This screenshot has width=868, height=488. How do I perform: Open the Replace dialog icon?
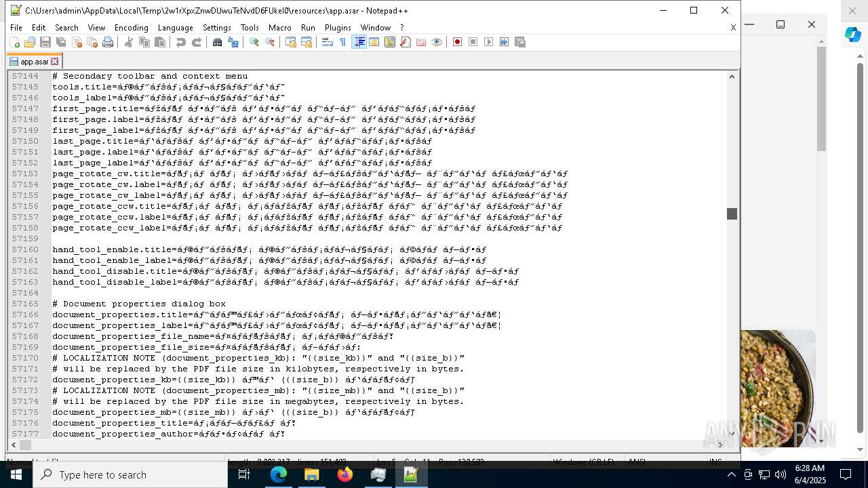tap(233, 42)
